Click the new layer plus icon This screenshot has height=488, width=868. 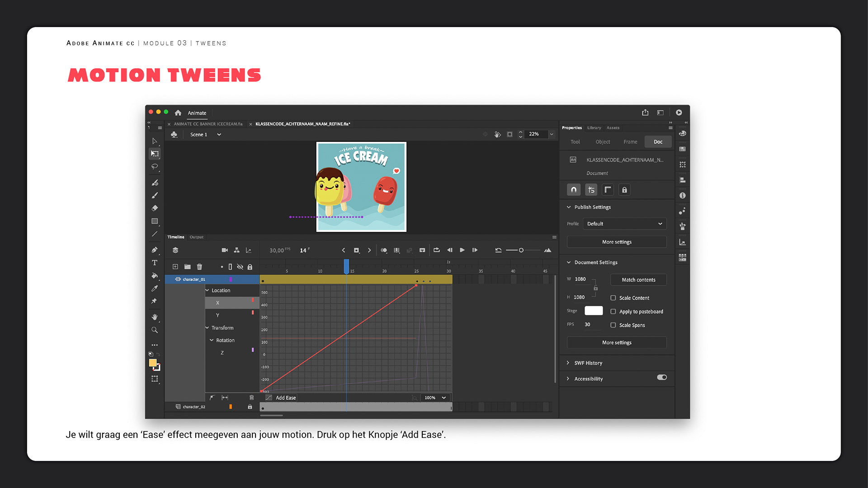pyautogui.click(x=175, y=267)
